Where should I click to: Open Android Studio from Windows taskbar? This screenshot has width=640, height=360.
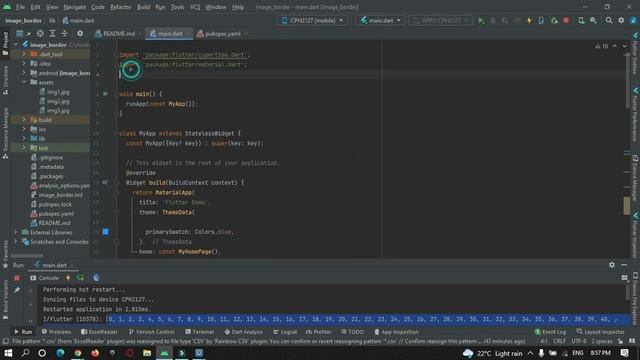164,353
